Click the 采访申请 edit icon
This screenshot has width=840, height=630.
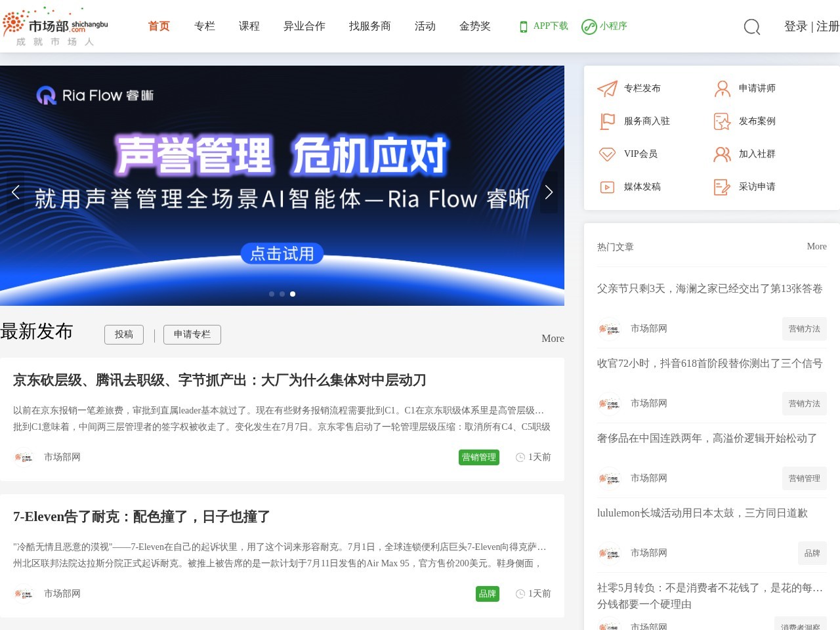tap(722, 187)
